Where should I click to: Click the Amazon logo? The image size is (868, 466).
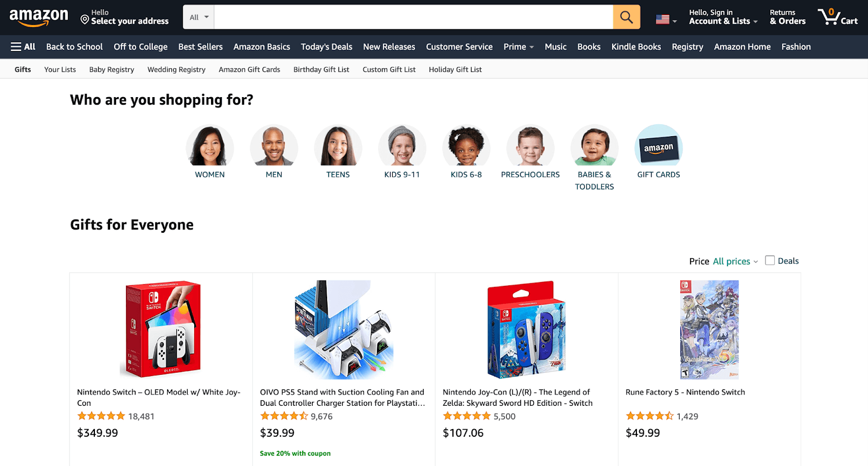[x=39, y=17]
